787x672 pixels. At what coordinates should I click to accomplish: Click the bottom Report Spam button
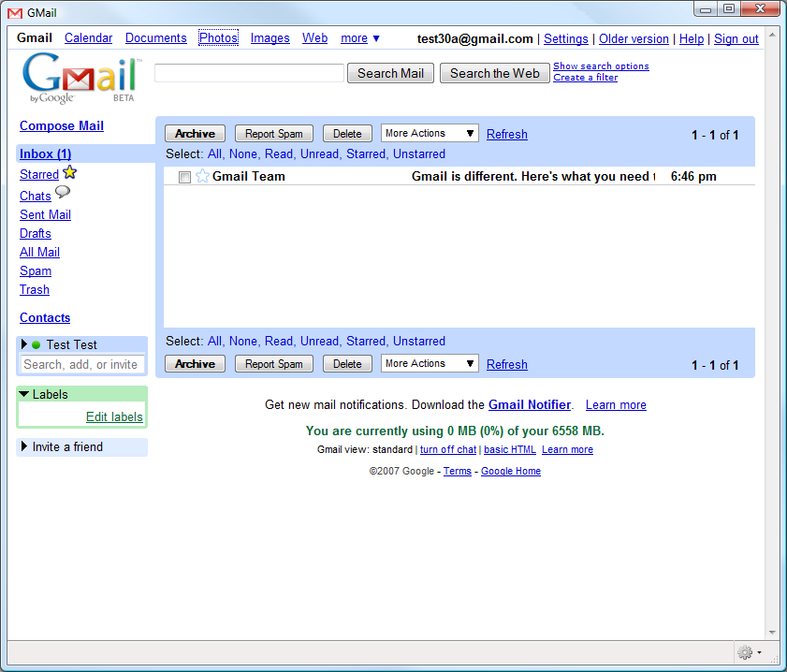click(x=274, y=364)
